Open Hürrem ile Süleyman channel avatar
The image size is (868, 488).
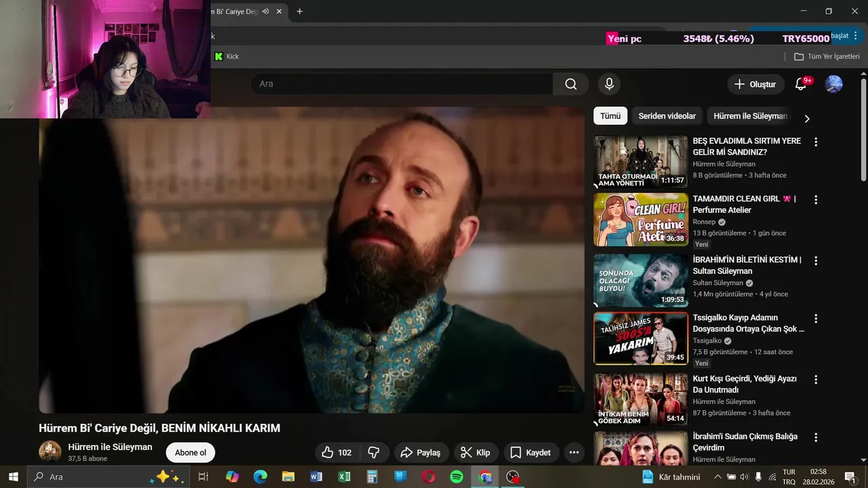50,452
